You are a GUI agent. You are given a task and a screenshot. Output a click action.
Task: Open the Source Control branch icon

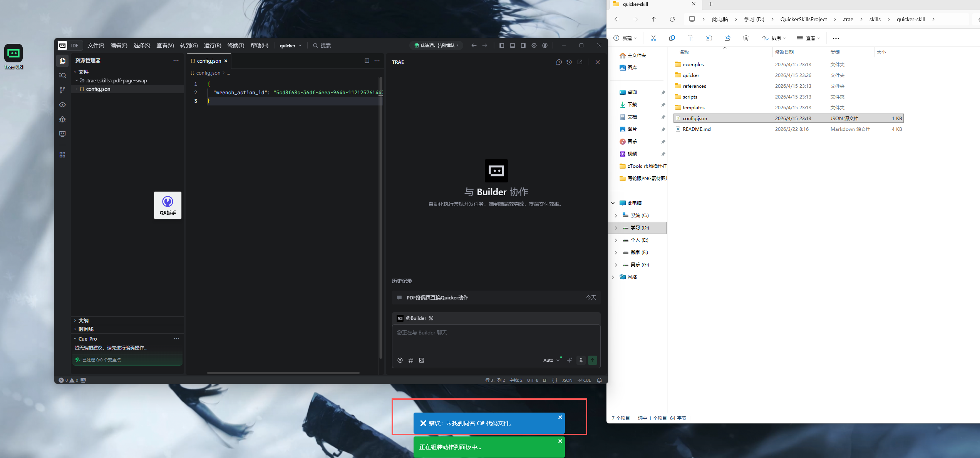pyautogui.click(x=62, y=90)
